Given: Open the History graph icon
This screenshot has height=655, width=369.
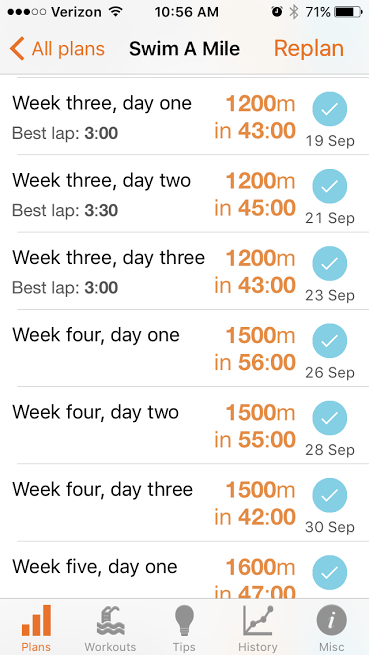Looking at the screenshot, I should click(258, 621).
